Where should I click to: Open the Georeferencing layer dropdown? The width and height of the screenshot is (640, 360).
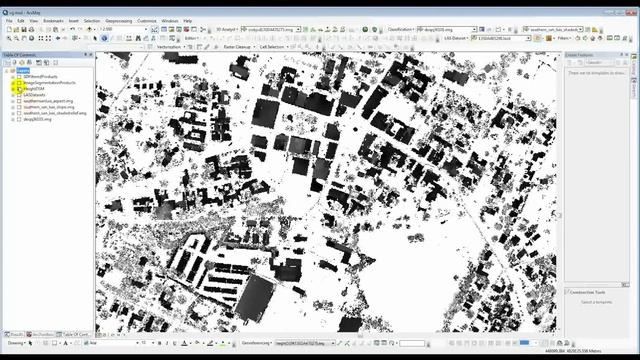pyautogui.click(x=333, y=343)
